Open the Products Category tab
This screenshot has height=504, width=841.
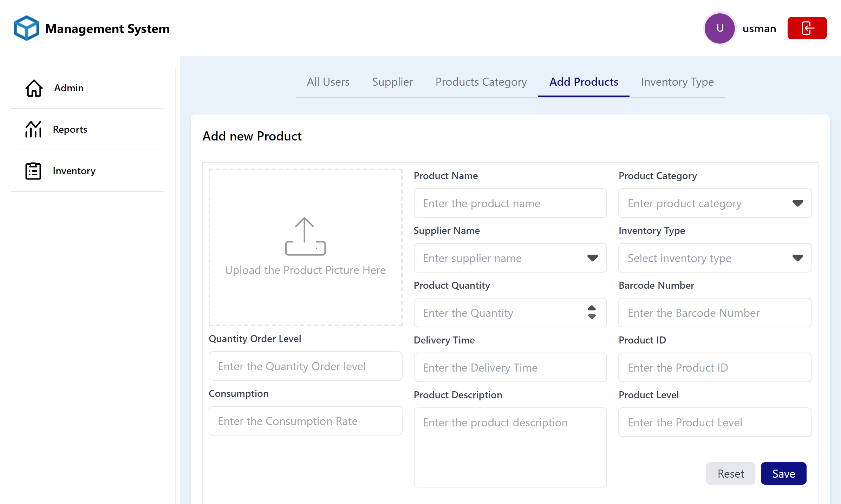click(481, 82)
